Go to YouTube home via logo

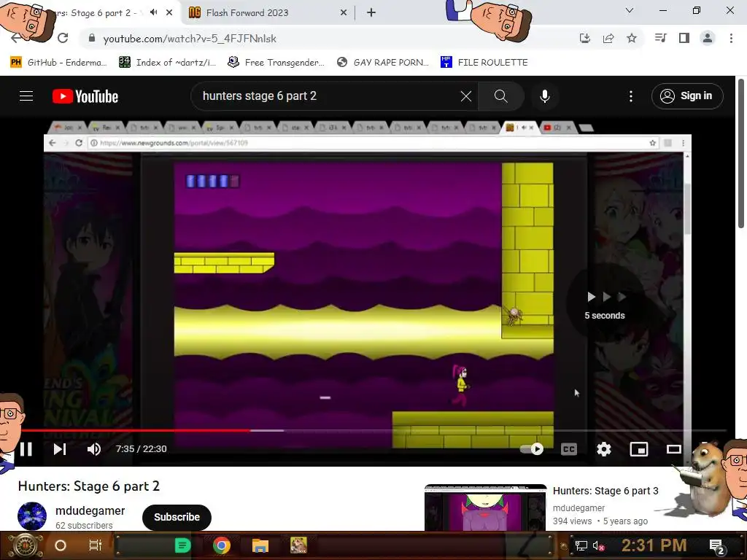[85, 96]
